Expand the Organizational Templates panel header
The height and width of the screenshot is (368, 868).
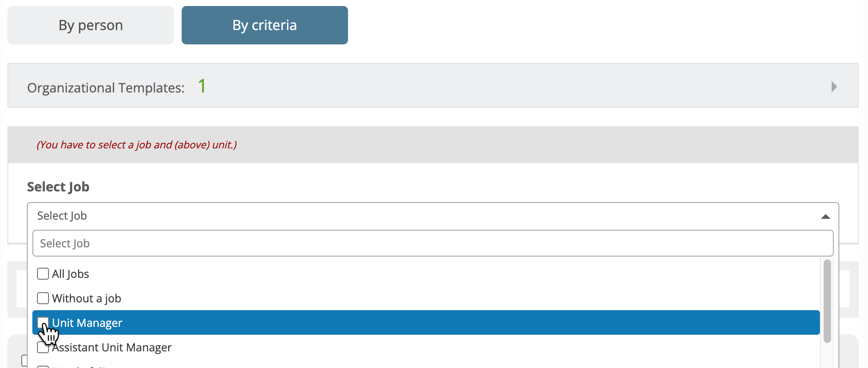click(x=433, y=86)
